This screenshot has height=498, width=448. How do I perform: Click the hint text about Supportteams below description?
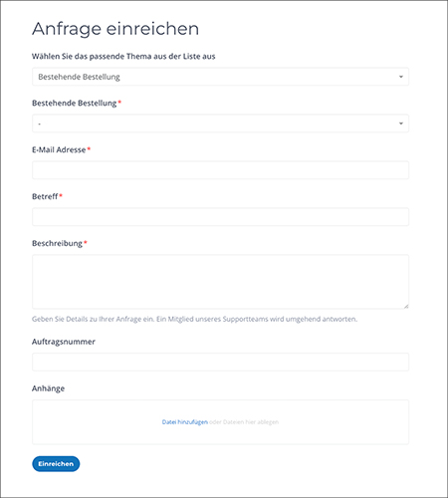click(x=194, y=319)
